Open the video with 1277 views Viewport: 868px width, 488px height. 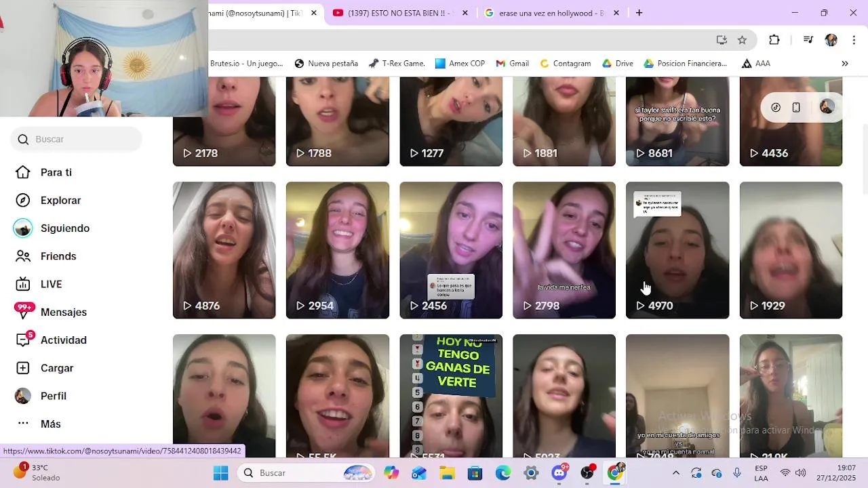click(451, 121)
